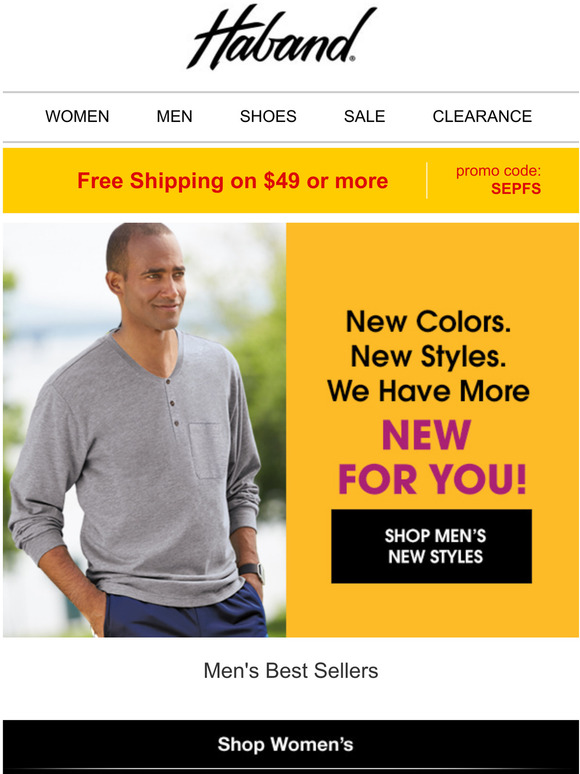Click the magenta 'NEW' word
This screenshot has height=774, width=580.
point(426,435)
